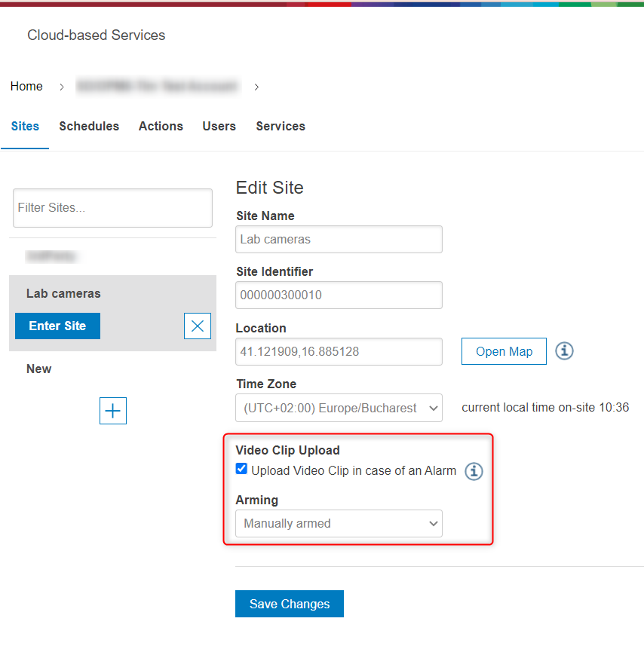Click breadcrumb chevron after the account name
The image size is (644, 652).
point(256,87)
